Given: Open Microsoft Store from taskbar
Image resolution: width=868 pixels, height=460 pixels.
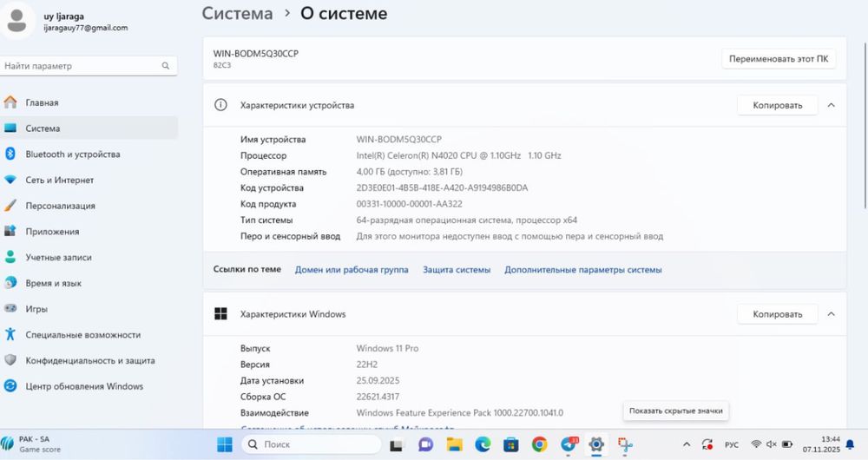Looking at the screenshot, I should 511,444.
